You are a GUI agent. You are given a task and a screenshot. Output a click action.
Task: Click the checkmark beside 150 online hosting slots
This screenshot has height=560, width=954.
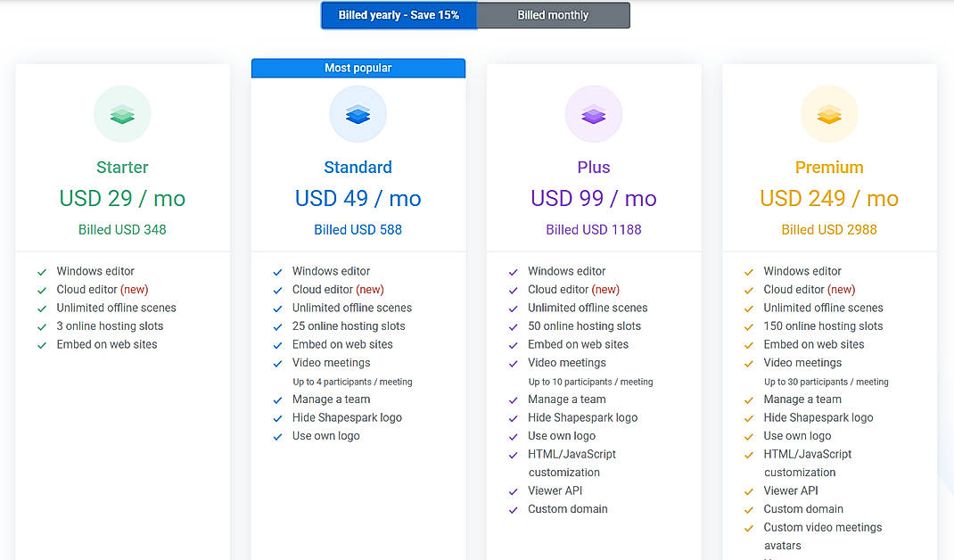(x=749, y=327)
